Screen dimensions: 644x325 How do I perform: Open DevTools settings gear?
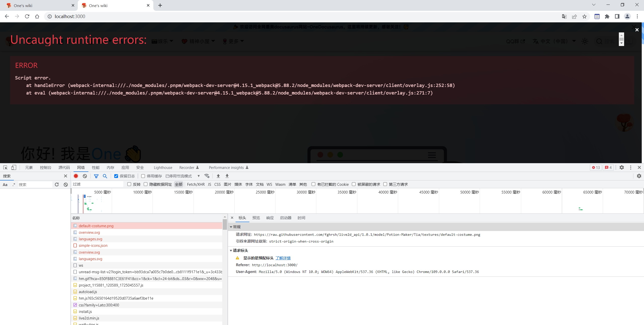click(622, 167)
